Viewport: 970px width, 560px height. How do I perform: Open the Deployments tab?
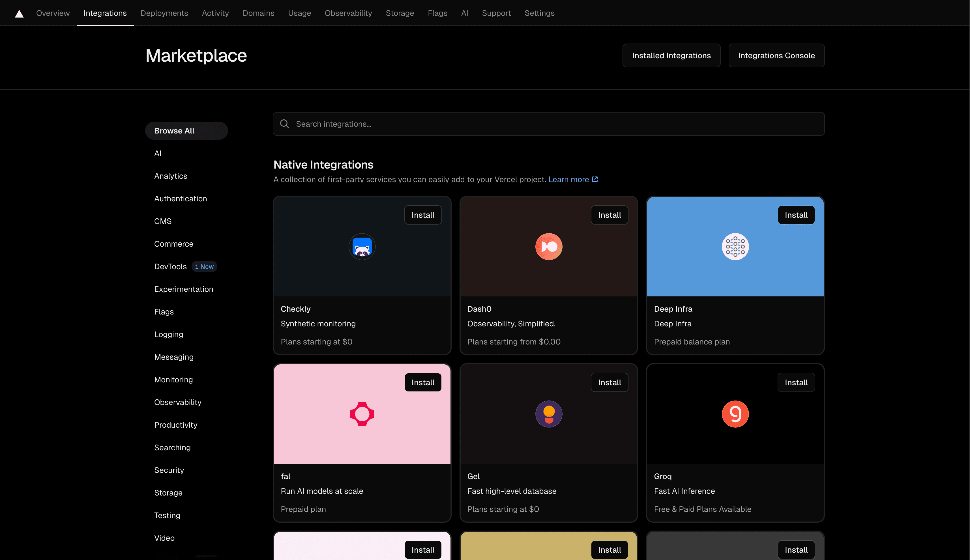coord(164,13)
